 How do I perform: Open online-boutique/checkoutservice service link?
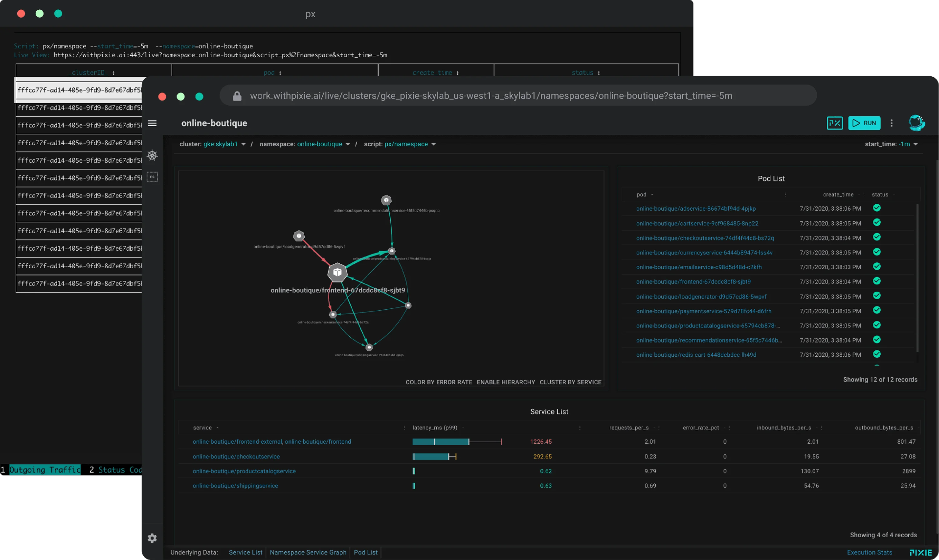coord(236,456)
